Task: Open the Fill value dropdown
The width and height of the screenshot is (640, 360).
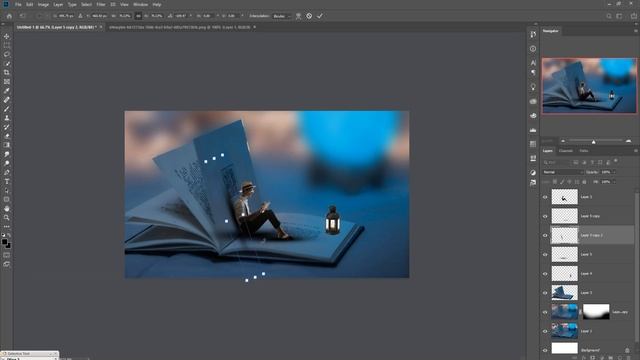Action: click(x=613, y=182)
